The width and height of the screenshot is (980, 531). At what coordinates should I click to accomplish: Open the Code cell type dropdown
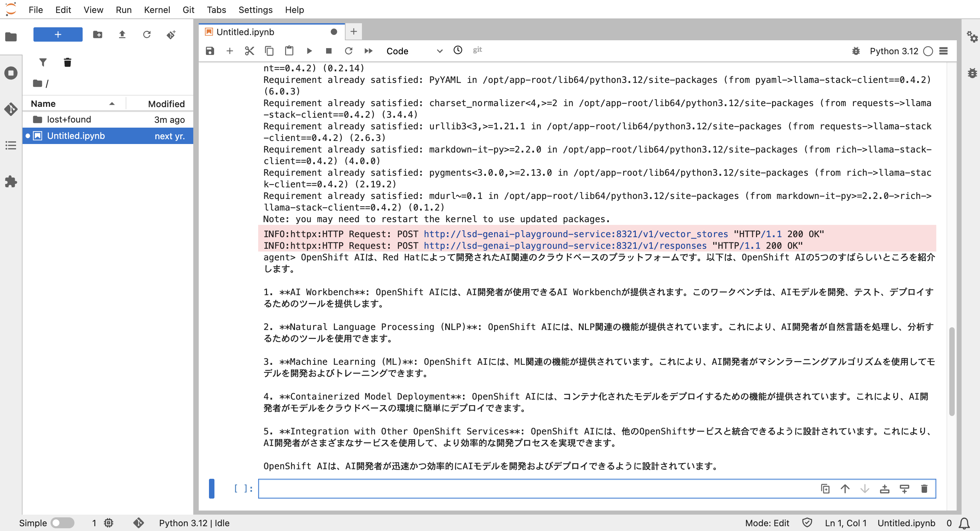[x=414, y=51]
